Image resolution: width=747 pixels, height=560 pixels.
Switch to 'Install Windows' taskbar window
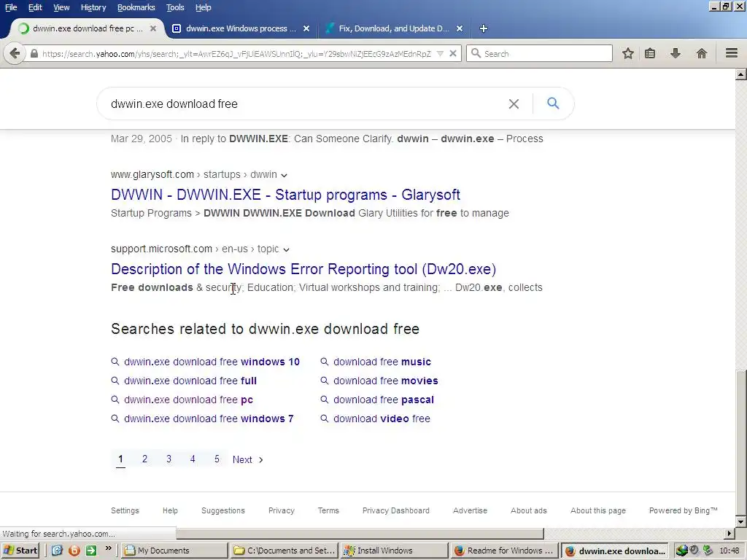394,551
